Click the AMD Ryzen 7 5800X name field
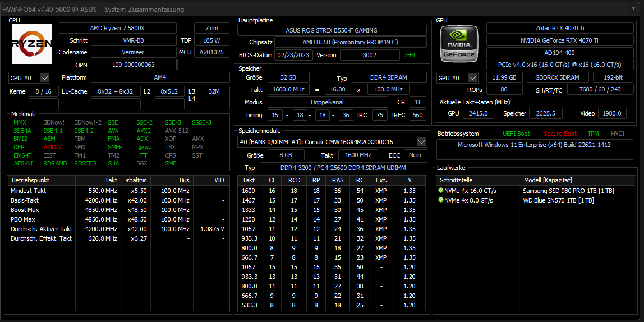 tap(118, 28)
